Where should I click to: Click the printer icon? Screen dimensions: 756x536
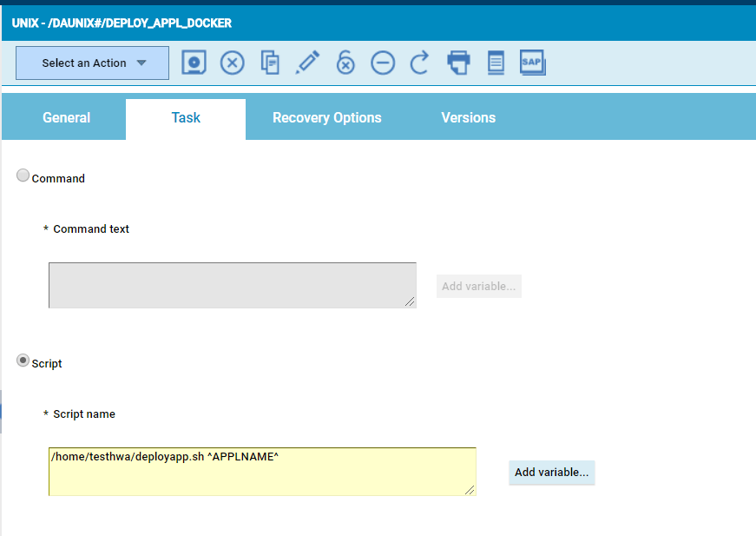(458, 63)
